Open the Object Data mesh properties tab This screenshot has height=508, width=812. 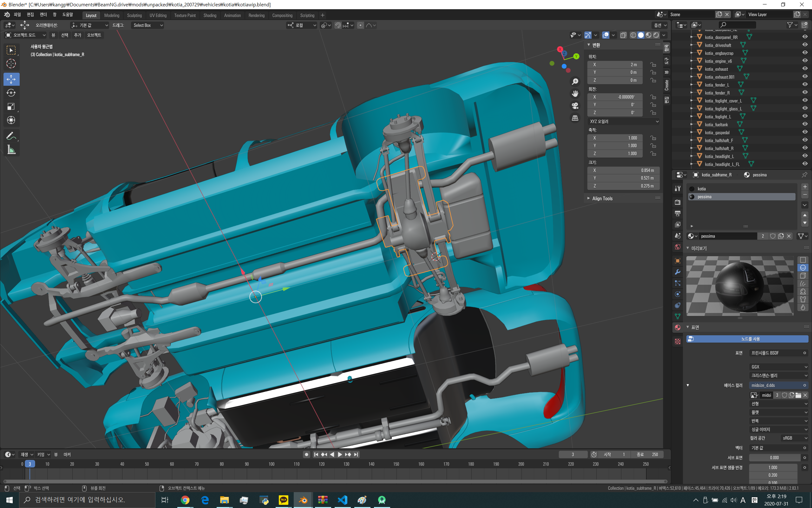point(678,317)
